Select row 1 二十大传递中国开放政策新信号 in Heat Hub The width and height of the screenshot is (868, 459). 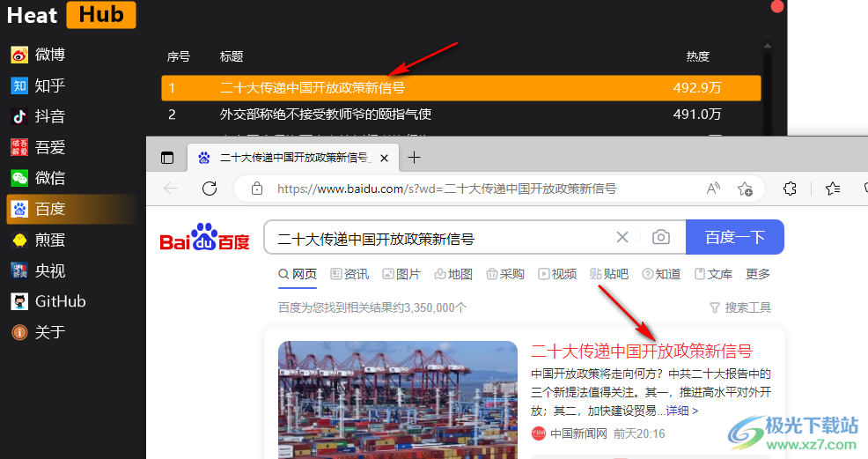pyautogui.click(x=461, y=88)
